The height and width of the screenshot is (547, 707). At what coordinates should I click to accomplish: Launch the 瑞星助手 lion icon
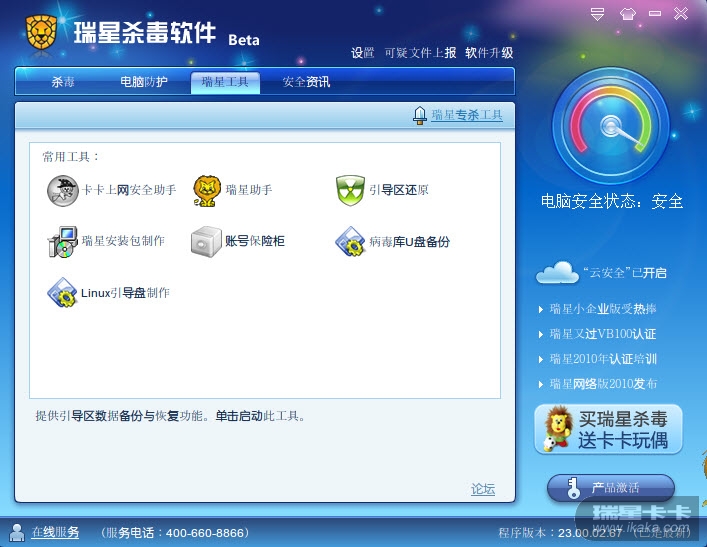pyautogui.click(x=207, y=191)
